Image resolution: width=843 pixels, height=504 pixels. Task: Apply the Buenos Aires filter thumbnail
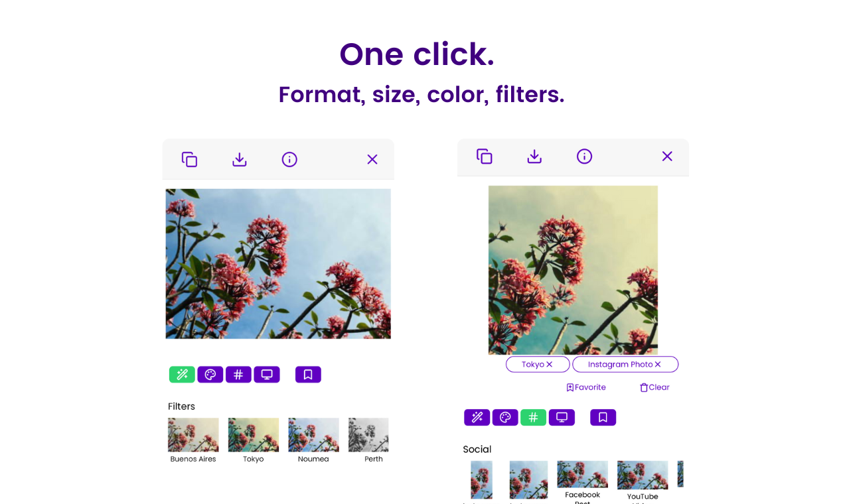193,440
